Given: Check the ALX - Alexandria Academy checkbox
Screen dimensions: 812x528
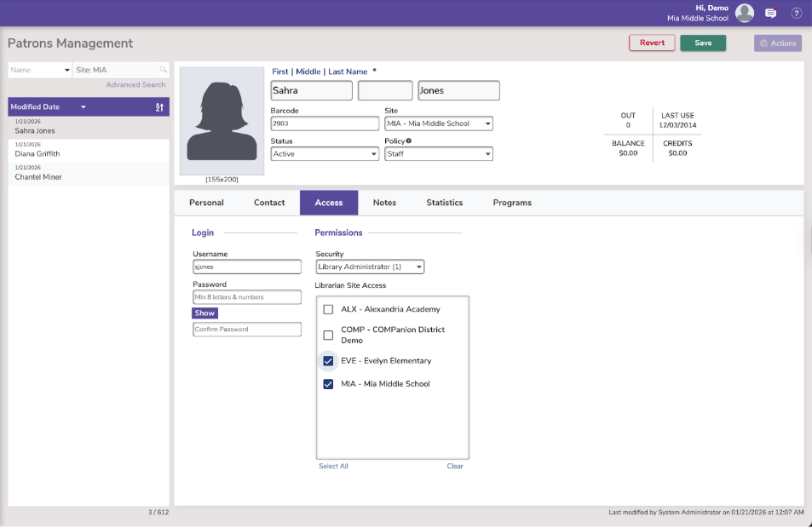Looking at the screenshot, I should click(328, 309).
